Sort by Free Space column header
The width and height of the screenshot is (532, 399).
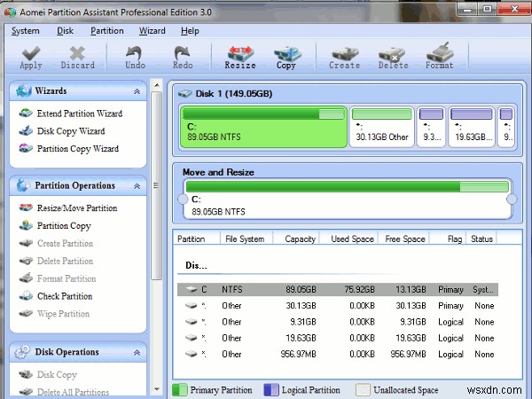[403, 239]
